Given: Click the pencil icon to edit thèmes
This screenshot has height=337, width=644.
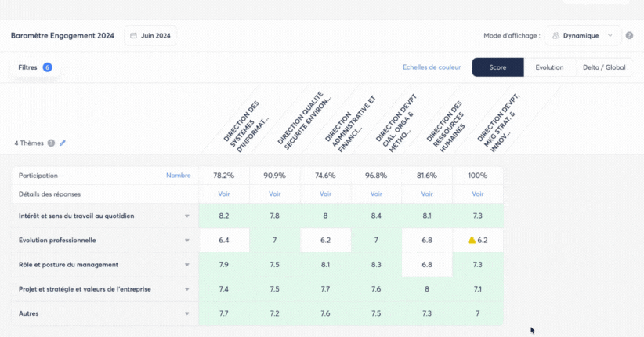Looking at the screenshot, I should (x=63, y=143).
